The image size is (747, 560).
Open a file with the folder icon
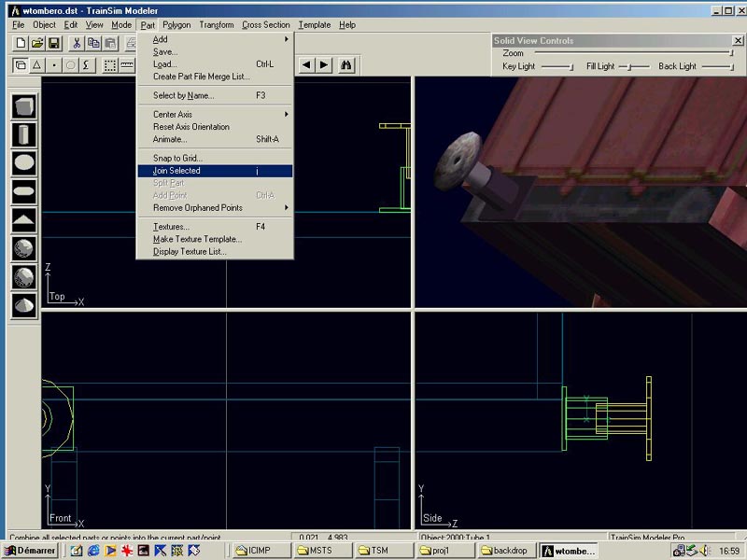coord(37,44)
